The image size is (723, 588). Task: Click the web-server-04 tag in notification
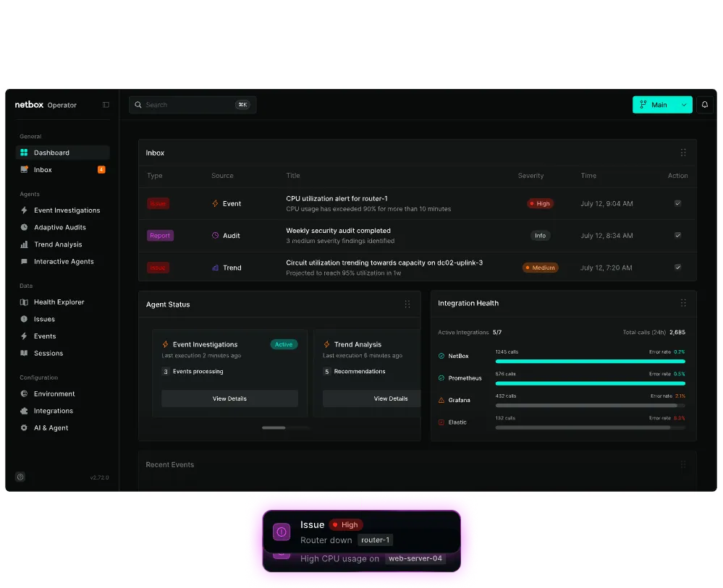(415, 558)
